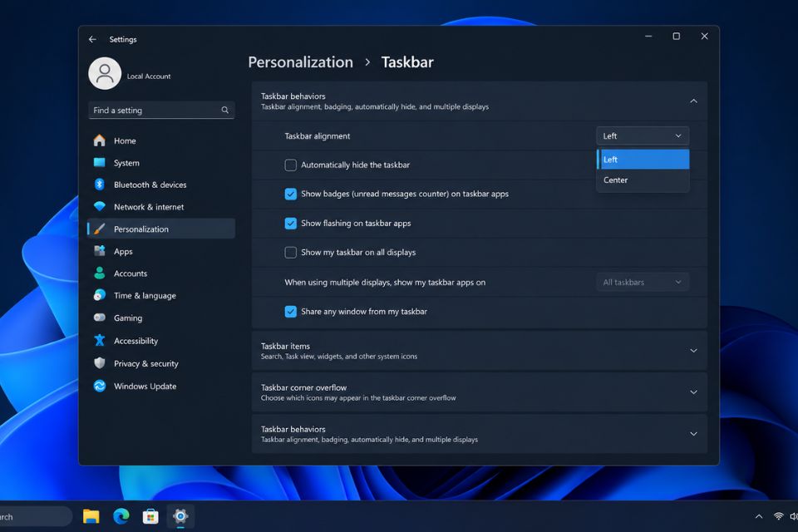Go to System settings
This screenshot has width=798, height=532.
click(161, 163)
